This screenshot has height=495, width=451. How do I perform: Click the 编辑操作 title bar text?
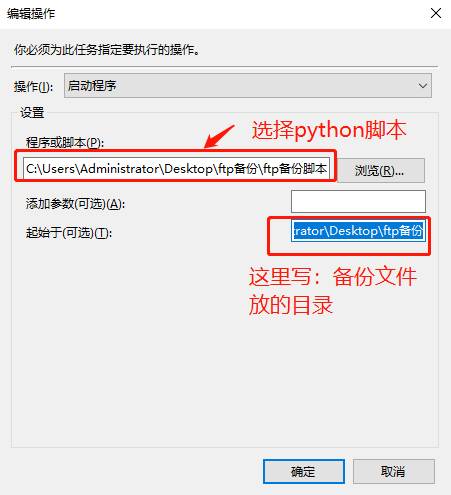coord(31,14)
